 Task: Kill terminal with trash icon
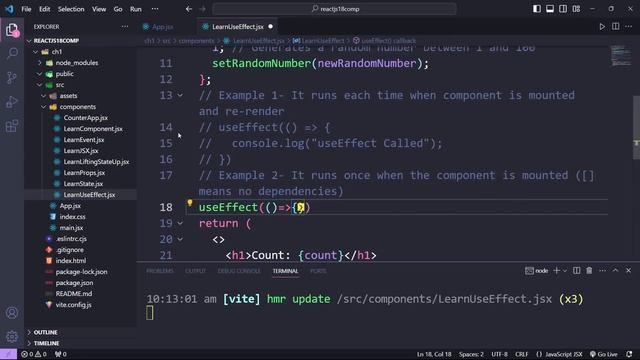(x=589, y=271)
